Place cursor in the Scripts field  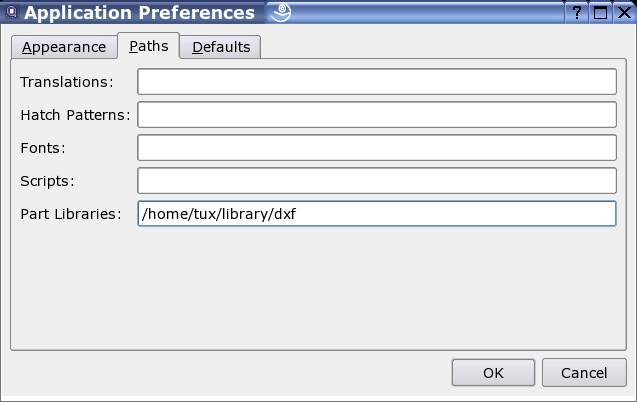coord(376,181)
